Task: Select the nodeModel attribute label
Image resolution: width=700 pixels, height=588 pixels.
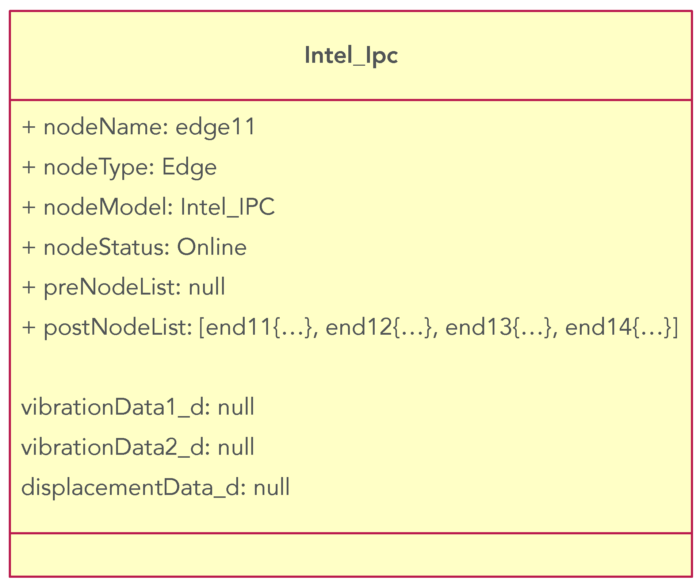Action: point(108,207)
